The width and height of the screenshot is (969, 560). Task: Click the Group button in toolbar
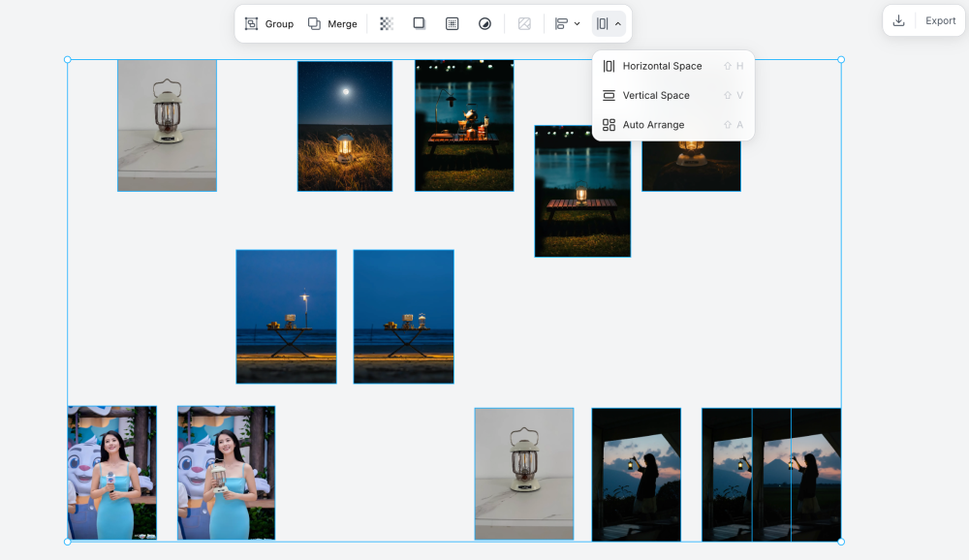(x=268, y=23)
